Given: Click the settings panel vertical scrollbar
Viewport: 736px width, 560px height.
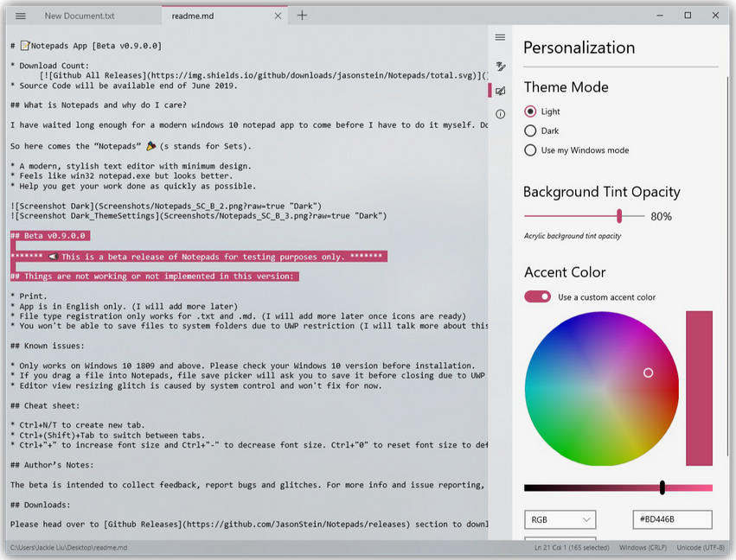Looking at the screenshot, I should (728, 265).
